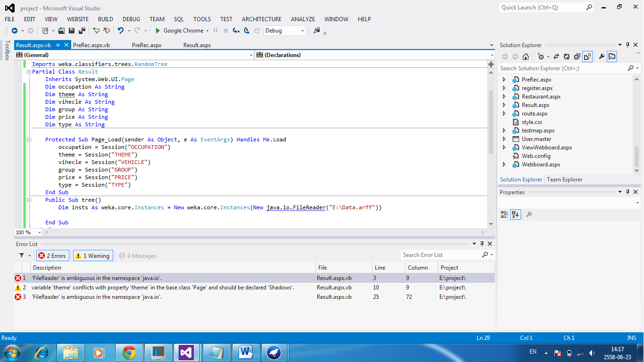Expand the User.master node
644x362 pixels.
click(504, 139)
